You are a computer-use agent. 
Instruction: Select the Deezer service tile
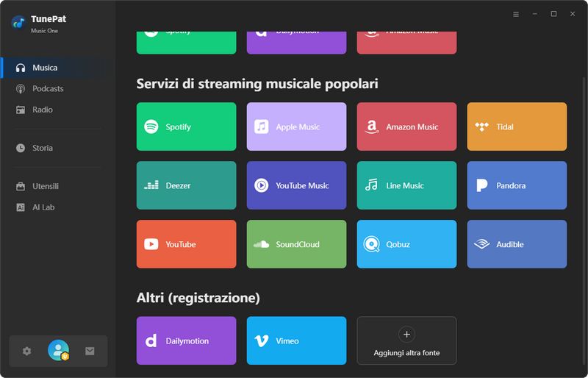coord(187,185)
